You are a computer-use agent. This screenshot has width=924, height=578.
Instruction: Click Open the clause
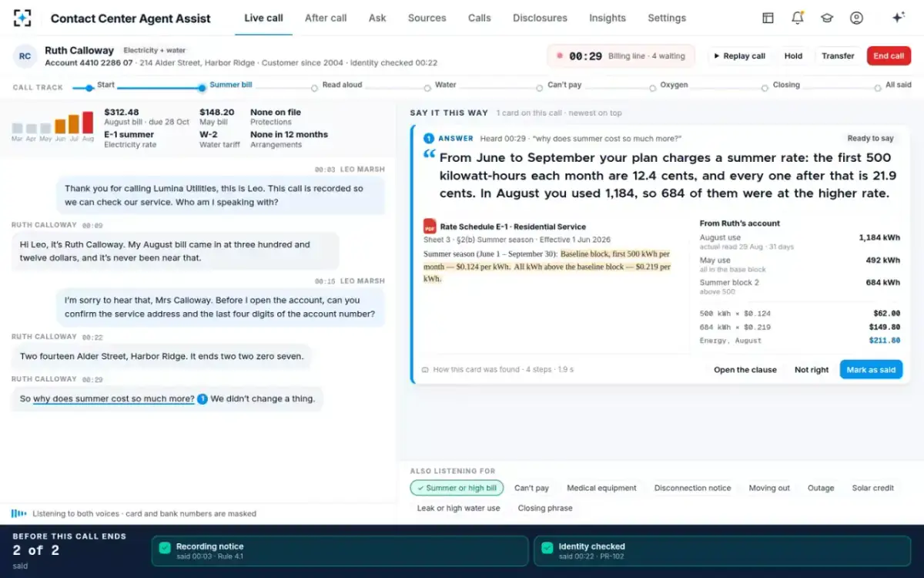pos(745,370)
